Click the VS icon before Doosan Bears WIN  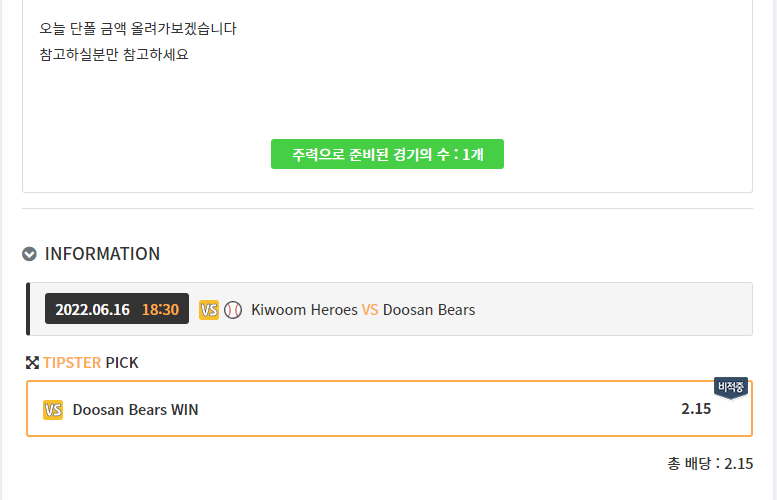coord(53,410)
